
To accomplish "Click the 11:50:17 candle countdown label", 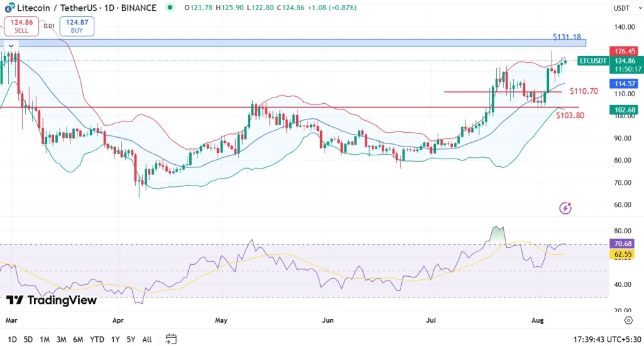I will tap(628, 69).
